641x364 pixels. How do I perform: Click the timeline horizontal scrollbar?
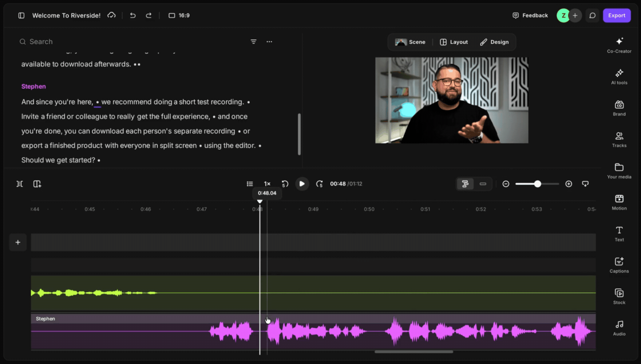pos(414,352)
